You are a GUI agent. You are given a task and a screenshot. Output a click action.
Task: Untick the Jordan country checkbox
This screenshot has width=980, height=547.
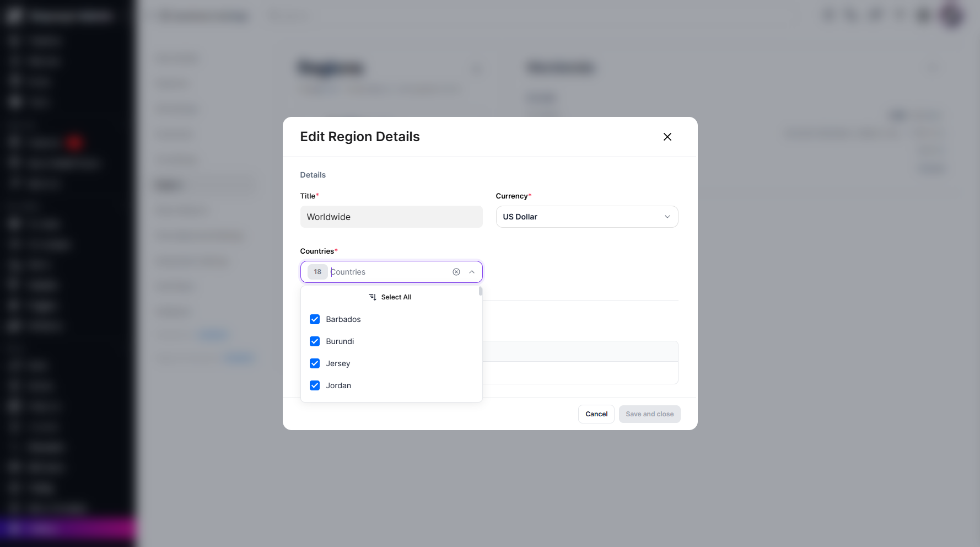(x=315, y=385)
